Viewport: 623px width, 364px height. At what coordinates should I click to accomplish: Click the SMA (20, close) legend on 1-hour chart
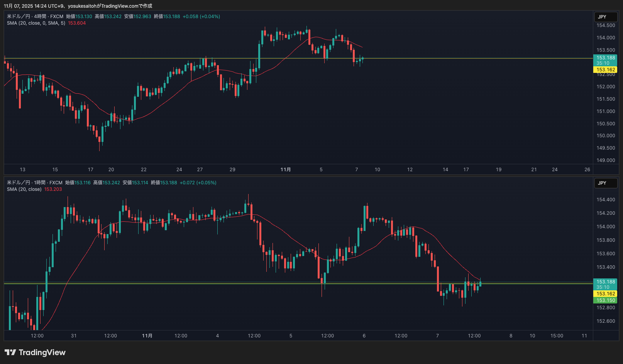pyautogui.click(x=24, y=189)
